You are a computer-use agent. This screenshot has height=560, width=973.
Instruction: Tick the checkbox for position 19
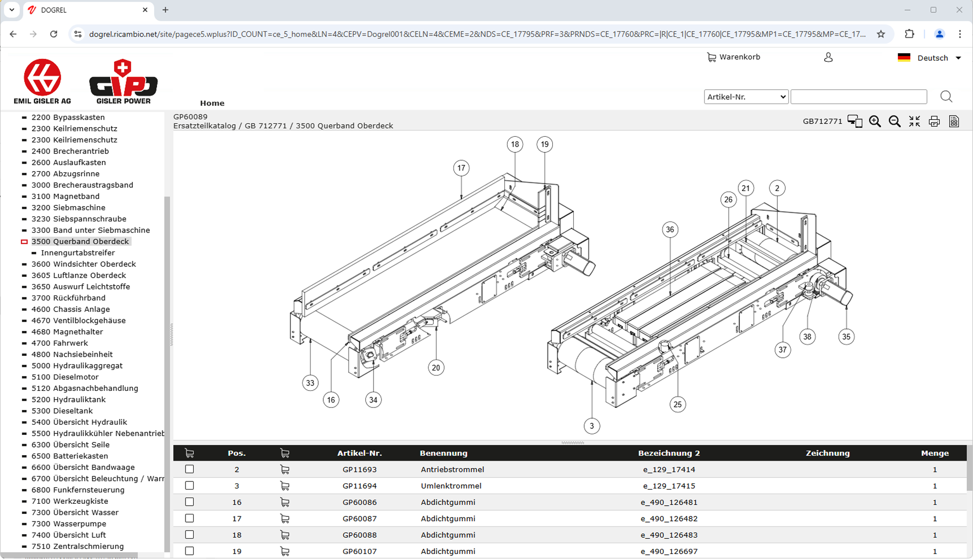pos(190,551)
